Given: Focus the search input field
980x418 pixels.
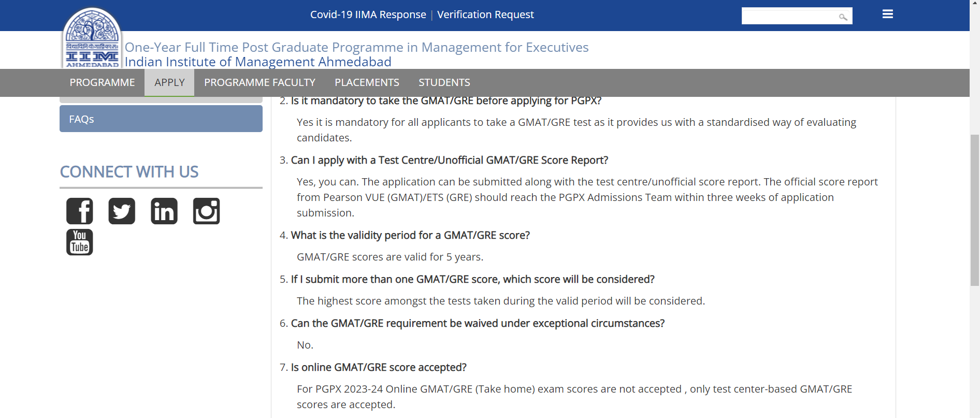Looking at the screenshot, I should coord(789,17).
